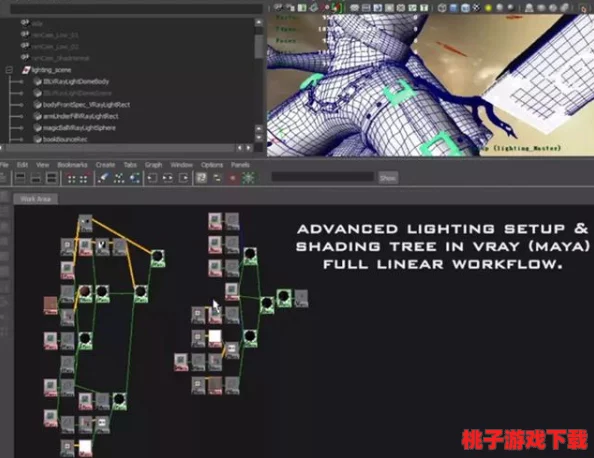Click the first camera icon in viewport toolbar
Screen dimensions: 594x458
point(278,7)
